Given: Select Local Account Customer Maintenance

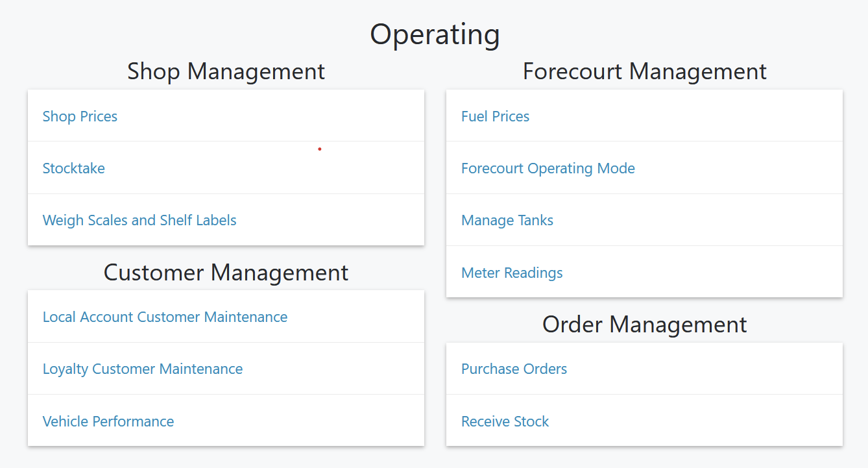Looking at the screenshot, I should coord(165,317).
